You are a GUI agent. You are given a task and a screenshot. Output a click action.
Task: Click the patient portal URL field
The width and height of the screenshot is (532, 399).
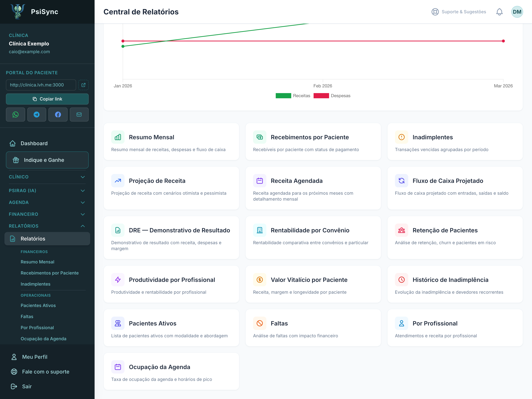41,85
